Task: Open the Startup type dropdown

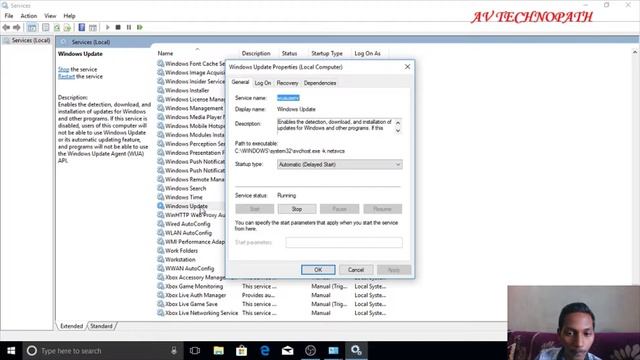Action: pyautogui.click(x=340, y=164)
